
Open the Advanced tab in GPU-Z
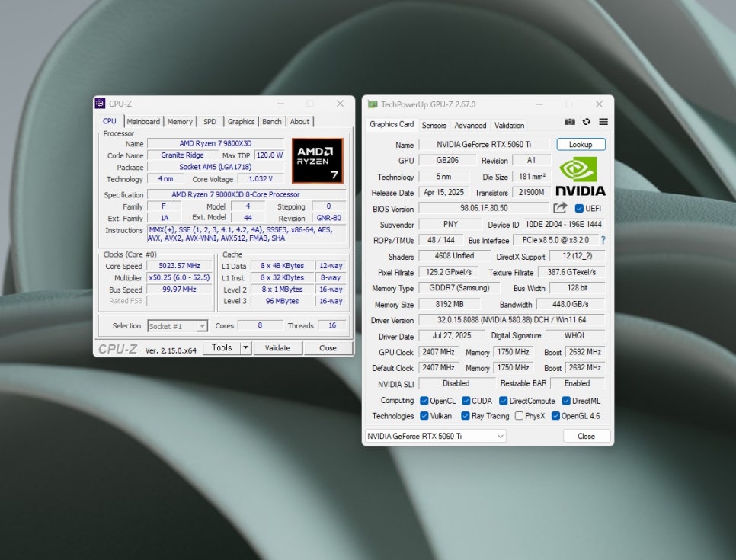(470, 125)
